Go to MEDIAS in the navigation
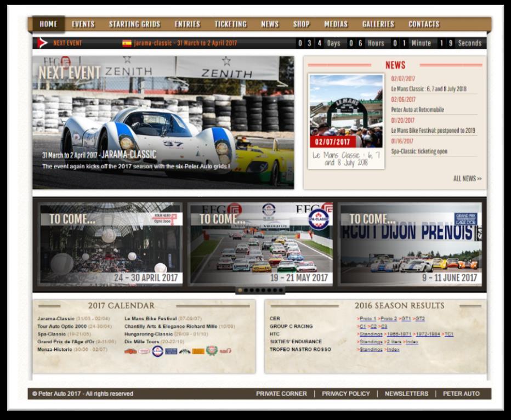Screen dimensions: 511x420 [336, 24]
